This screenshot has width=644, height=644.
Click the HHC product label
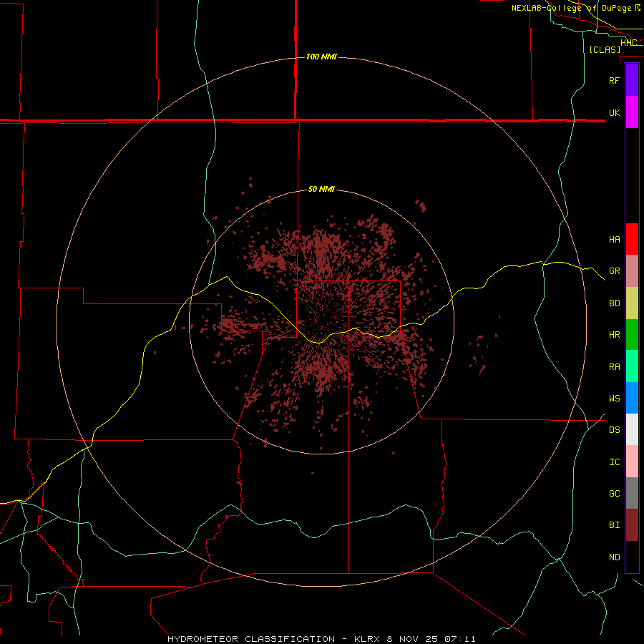click(628, 43)
